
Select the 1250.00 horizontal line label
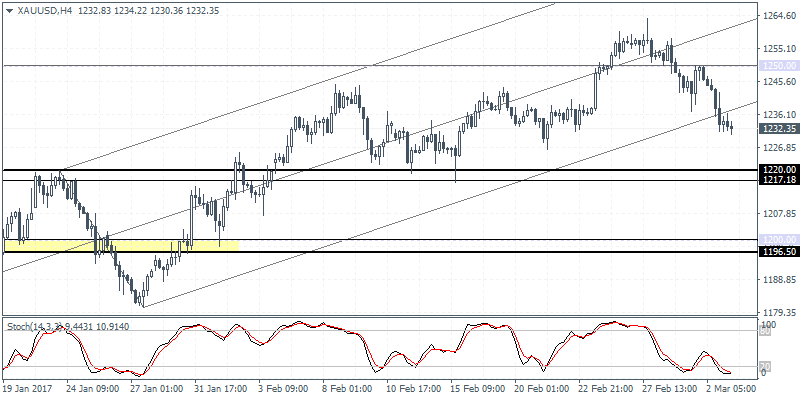coord(777,66)
